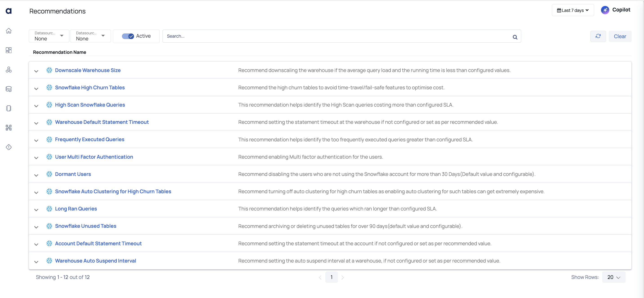The width and height of the screenshot is (644, 298).
Task: Expand the Snowflake Unused Tables row
Action: pos(36,227)
